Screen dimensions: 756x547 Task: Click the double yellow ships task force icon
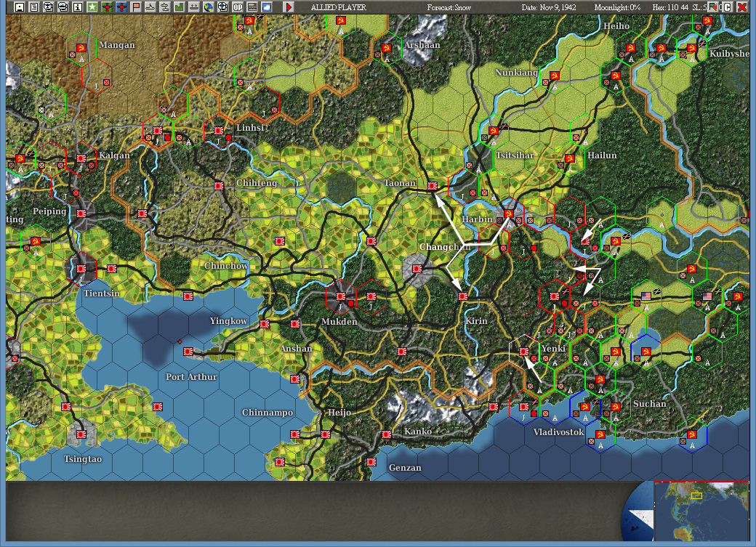click(165, 7)
